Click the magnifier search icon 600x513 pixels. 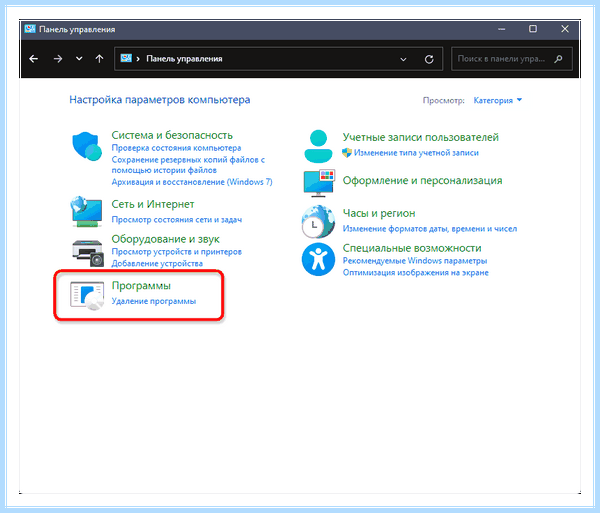[559, 59]
